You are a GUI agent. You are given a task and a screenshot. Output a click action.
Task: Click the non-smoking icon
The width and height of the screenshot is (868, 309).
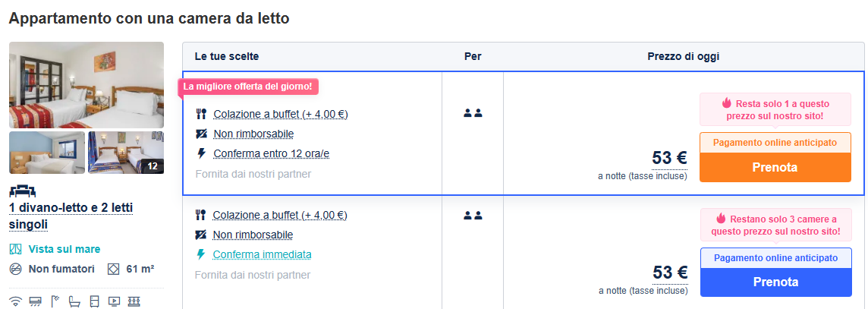(17, 269)
